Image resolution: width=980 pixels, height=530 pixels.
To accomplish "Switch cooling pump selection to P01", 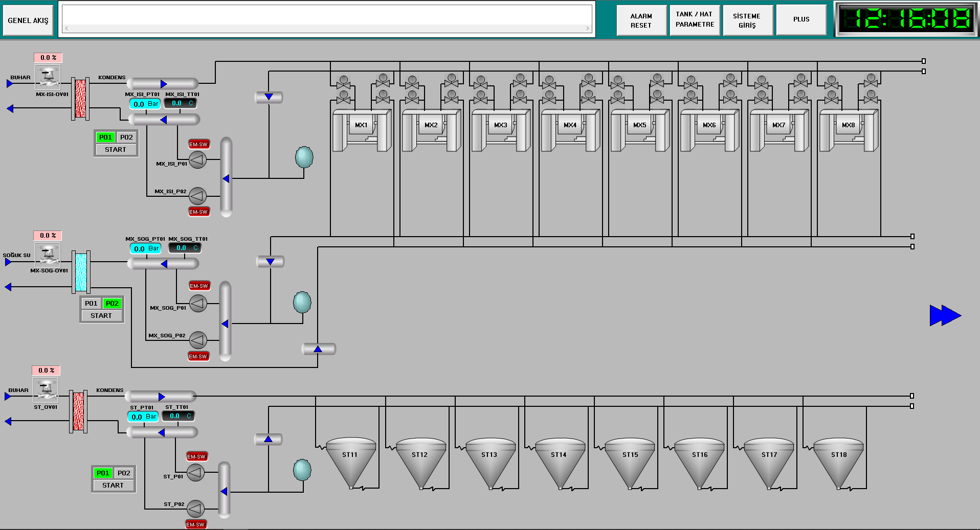I will [x=91, y=304].
